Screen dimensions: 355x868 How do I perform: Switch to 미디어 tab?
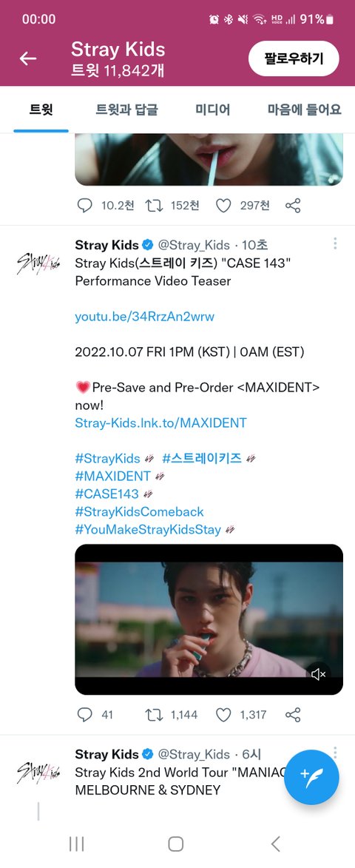click(212, 110)
